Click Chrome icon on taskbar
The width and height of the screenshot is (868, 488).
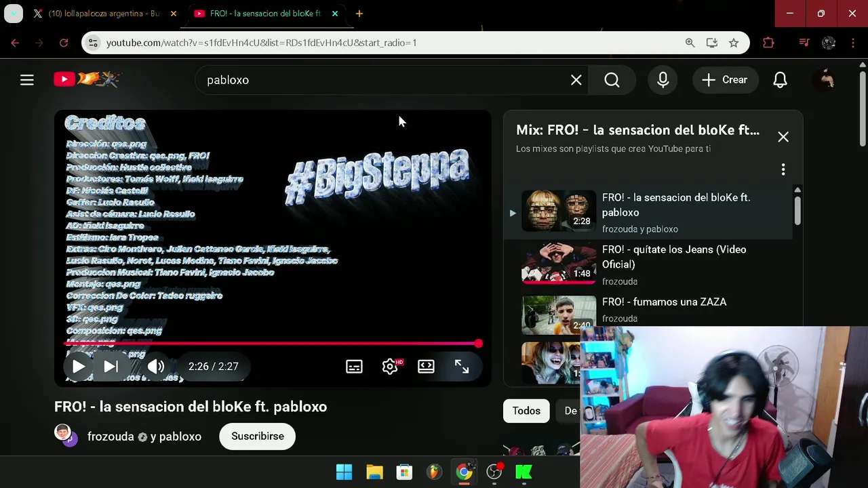coord(464,472)
